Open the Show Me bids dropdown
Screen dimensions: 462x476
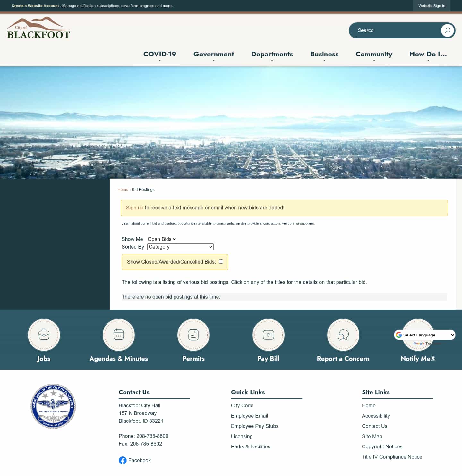[161, 239]
